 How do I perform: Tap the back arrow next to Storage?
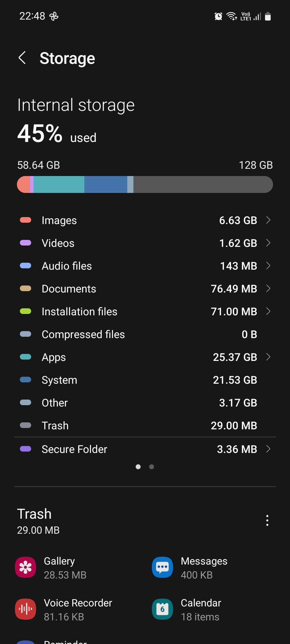22,58
